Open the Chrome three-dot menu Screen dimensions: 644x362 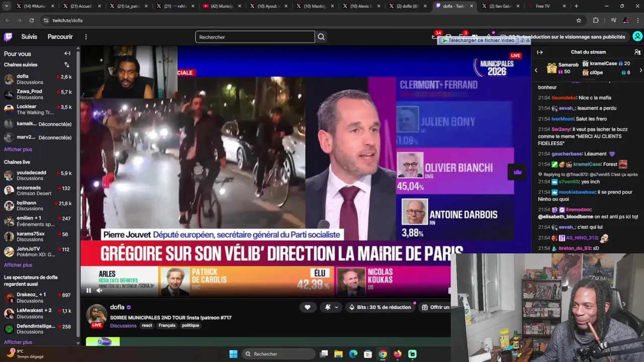coord(638,20)
